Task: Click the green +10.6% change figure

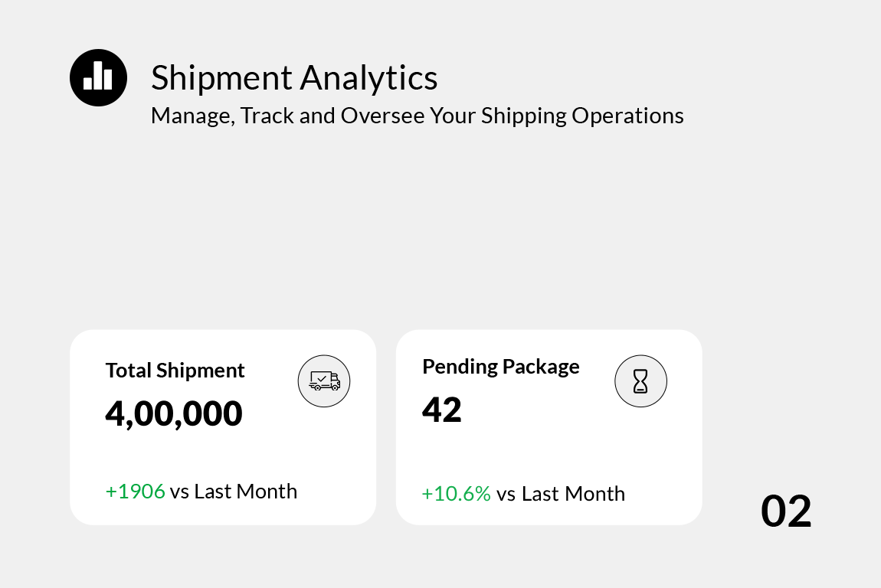Action: tap(456, 494)
